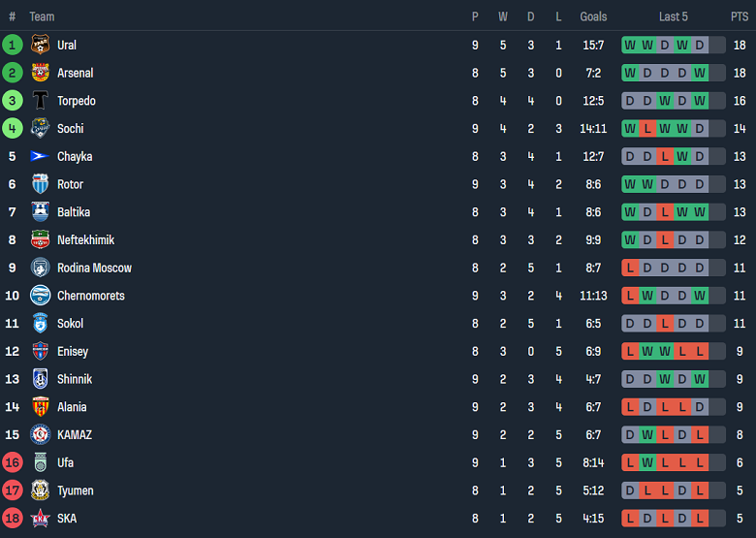756x538 pixels.
Task: Click the red position 16 rank badge
Action: 13,462
